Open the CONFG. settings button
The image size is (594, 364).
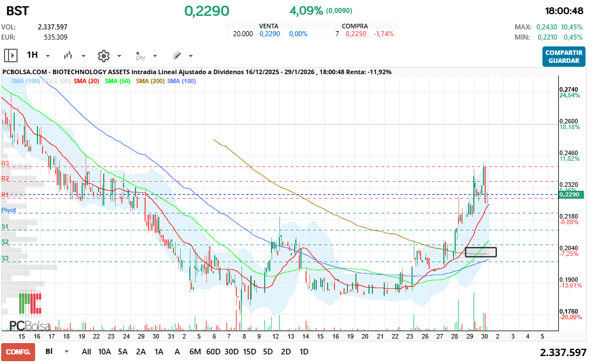(x=19, y=352)
